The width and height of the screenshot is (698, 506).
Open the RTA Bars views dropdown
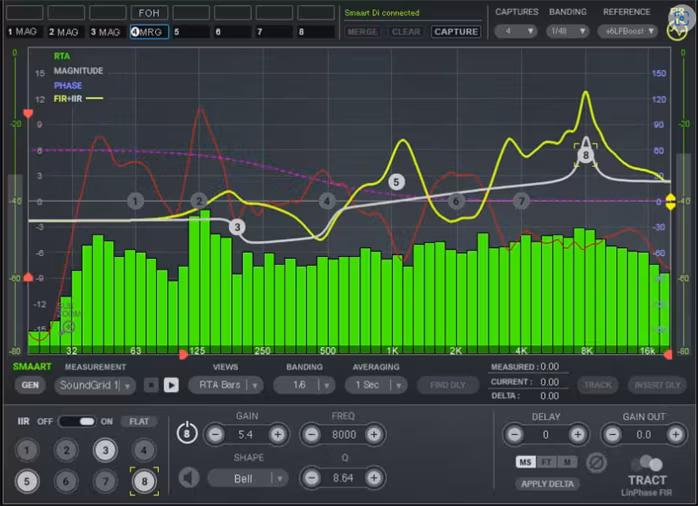pos(225,385)
